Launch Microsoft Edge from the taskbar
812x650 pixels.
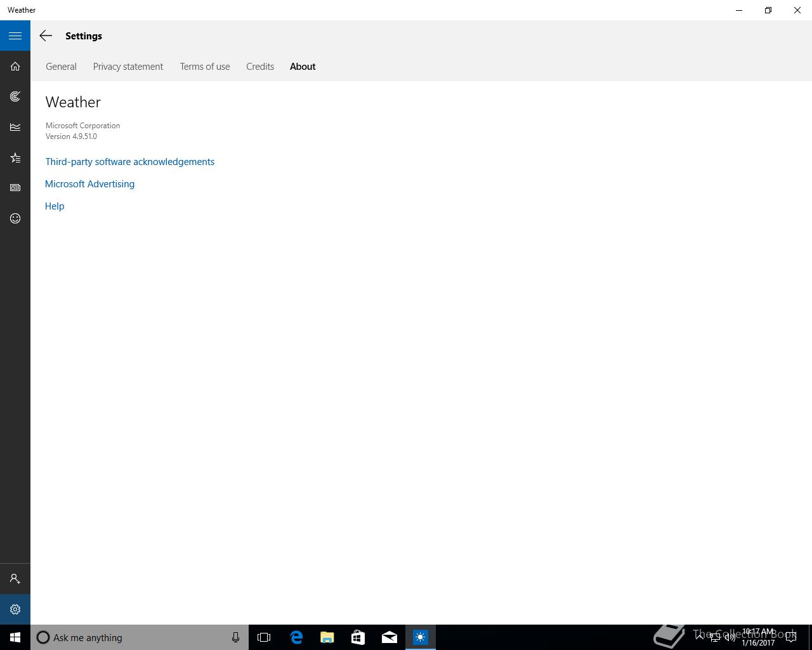pos(296,637)
